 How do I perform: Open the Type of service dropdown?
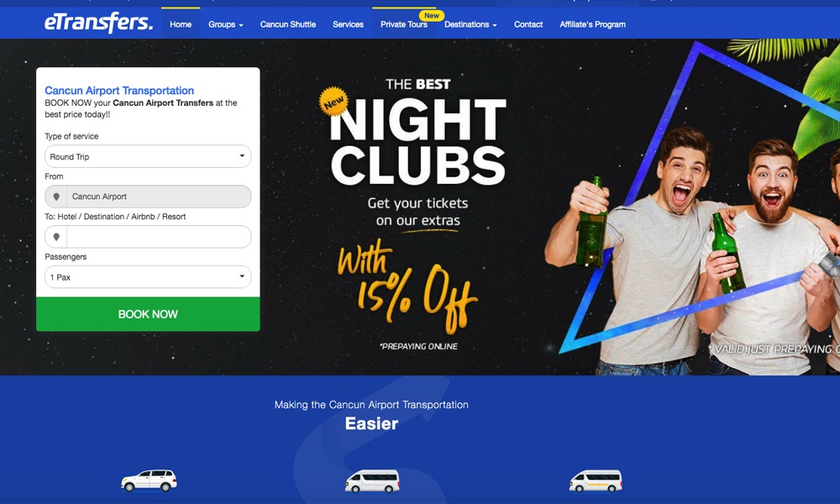click(x=148, y=156)
